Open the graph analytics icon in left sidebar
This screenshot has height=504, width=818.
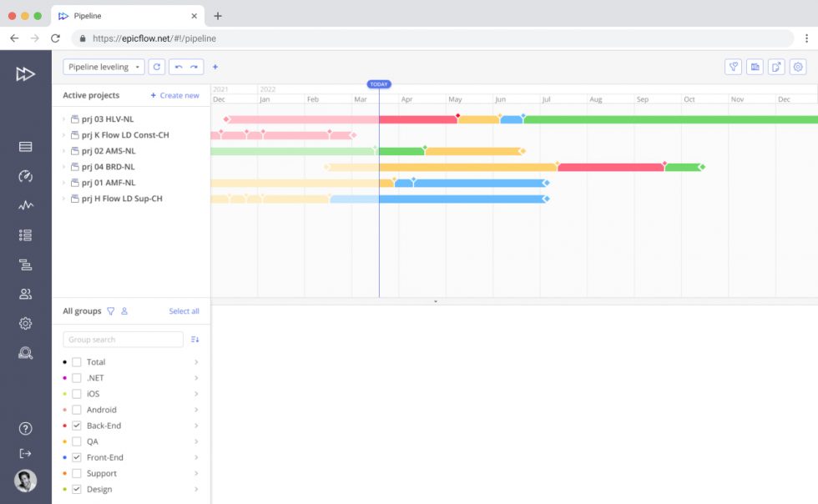click(25, 205)
